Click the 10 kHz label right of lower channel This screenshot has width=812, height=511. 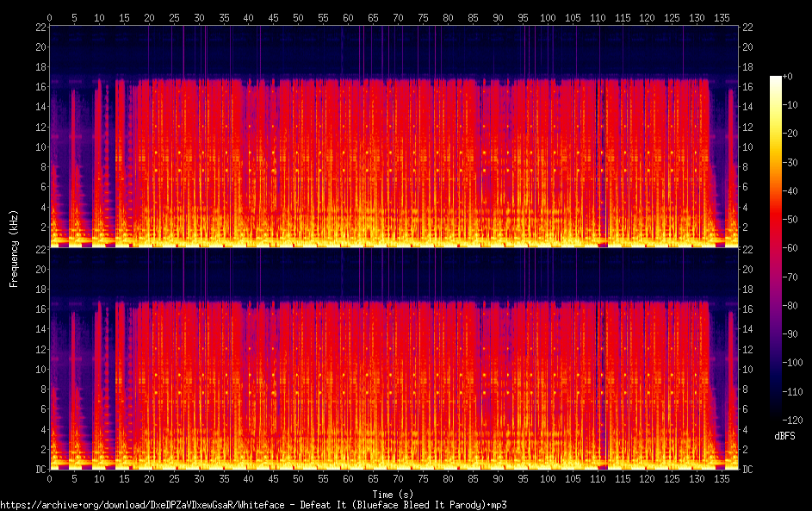748,369
